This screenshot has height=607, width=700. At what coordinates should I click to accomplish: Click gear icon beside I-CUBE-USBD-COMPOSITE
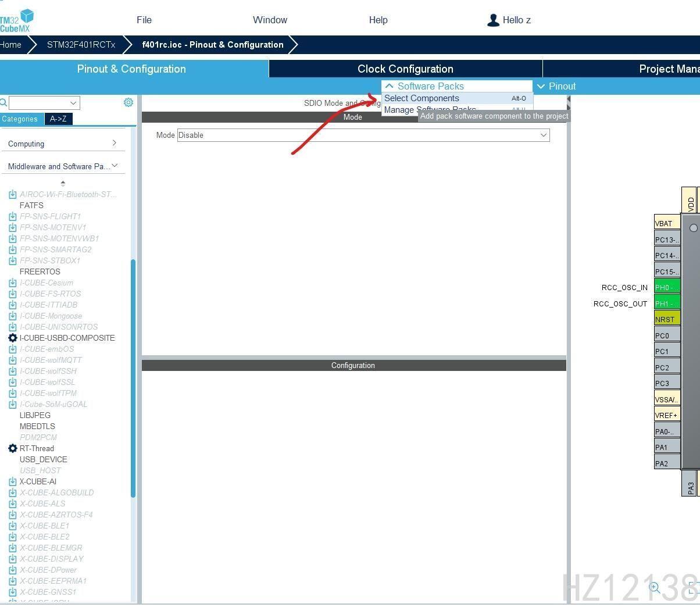(13, 338)
